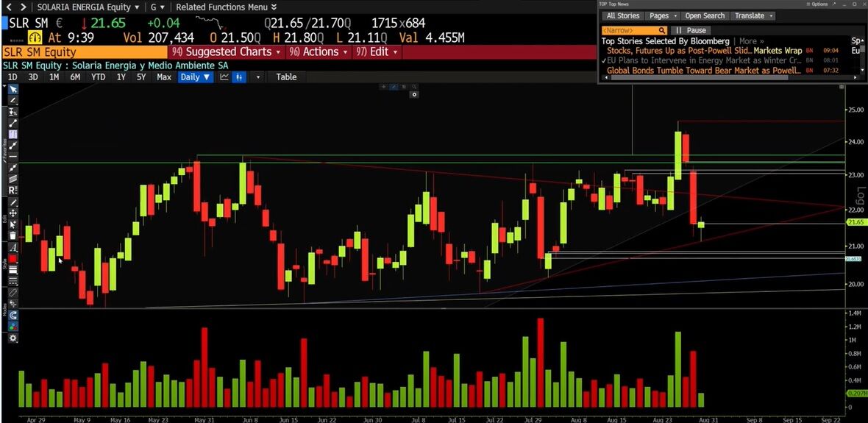This screenshot has height=423, width=868.
Task: Click the multicolor dots mode icon
Action: [13, 326]
